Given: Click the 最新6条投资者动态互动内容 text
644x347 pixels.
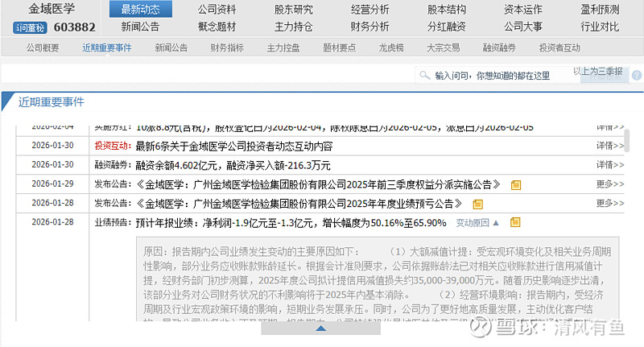Looking at the screenshot, I should (234, 147).
